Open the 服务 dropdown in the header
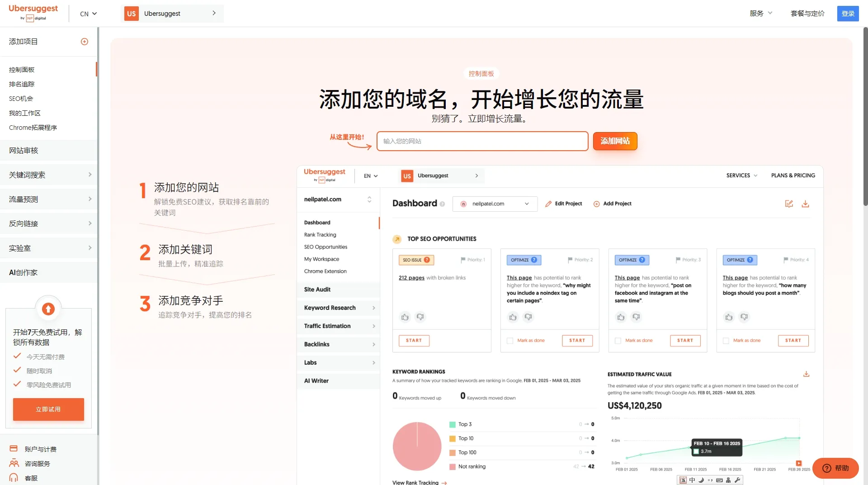The width and height of the screenshot is (868, 485). (x=761, y=13)
